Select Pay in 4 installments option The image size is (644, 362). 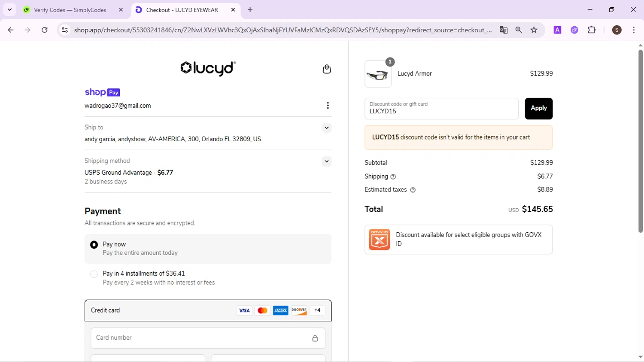[x=94, y=274]
